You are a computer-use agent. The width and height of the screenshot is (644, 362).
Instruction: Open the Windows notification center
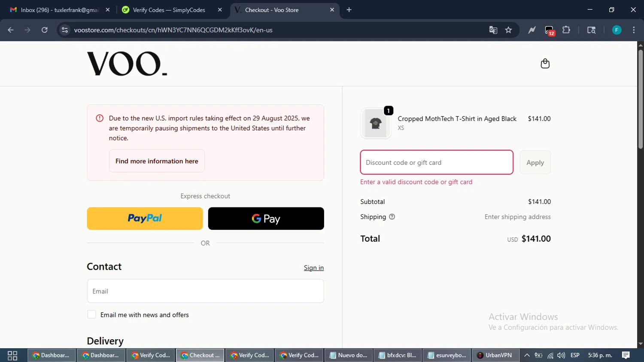(626, 355)
